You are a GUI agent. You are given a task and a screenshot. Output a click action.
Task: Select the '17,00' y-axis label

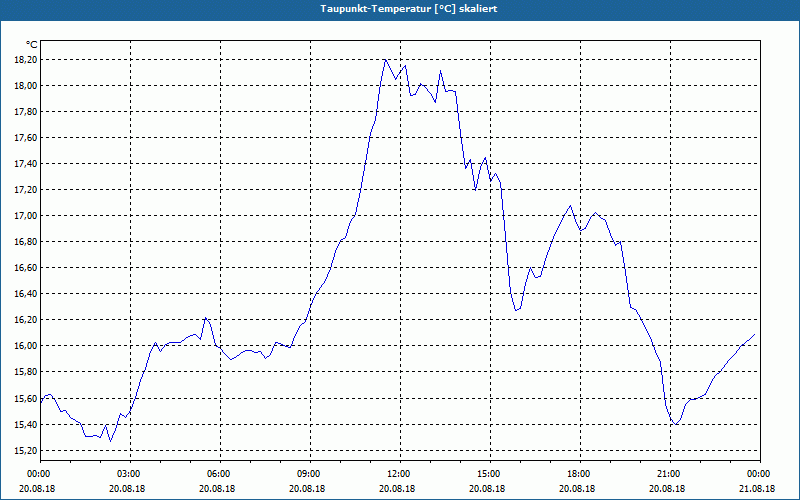[x=25, y=216]
